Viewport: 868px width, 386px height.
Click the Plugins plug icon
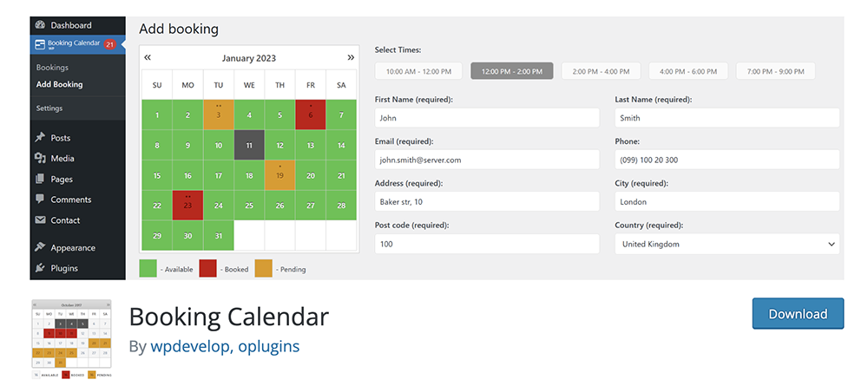[40, 268]
